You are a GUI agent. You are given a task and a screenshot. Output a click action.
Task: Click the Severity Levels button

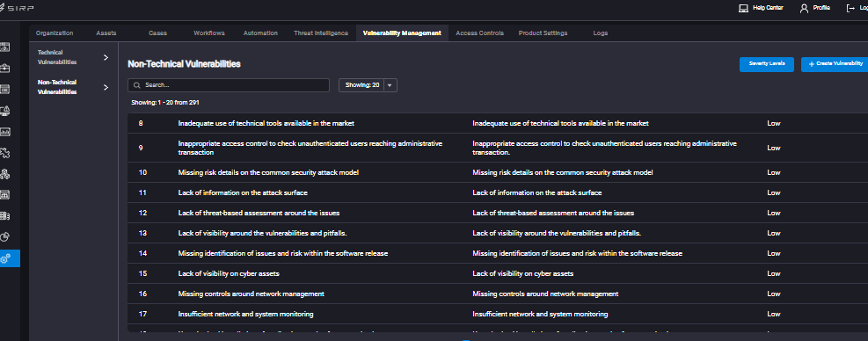[x=767, y=64]
